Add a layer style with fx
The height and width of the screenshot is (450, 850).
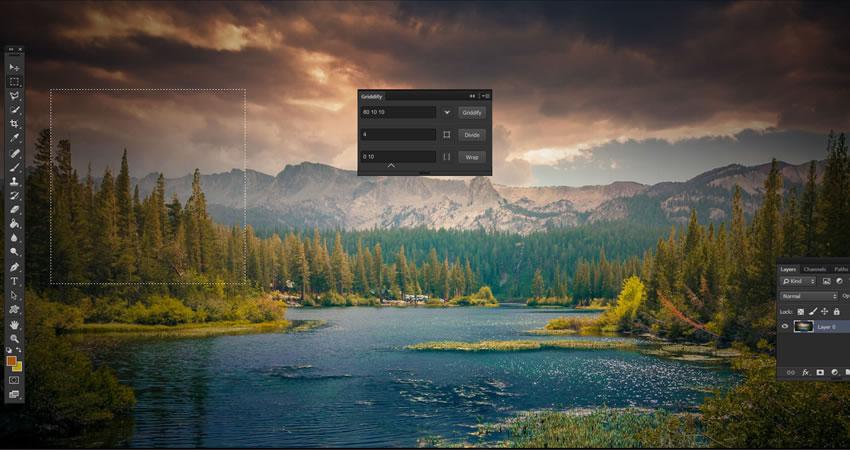806,372
